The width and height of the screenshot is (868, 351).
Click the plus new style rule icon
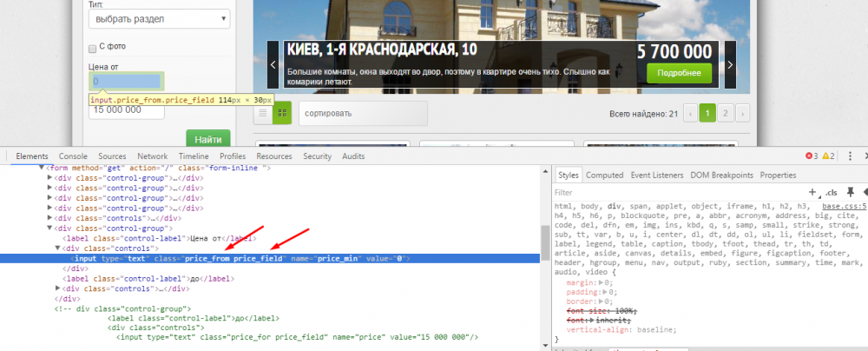(812, 192)
